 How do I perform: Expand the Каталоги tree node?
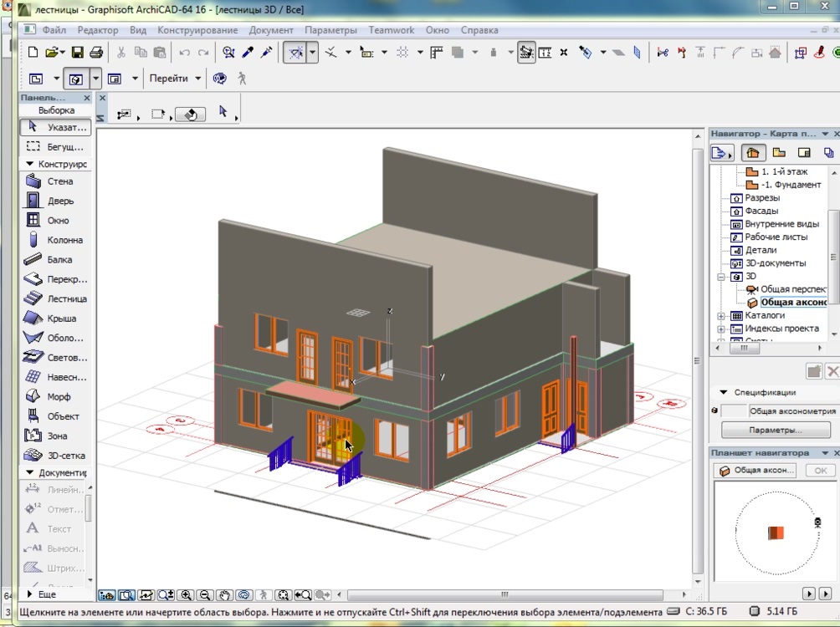pyautogui.click(x=721, y=316)
